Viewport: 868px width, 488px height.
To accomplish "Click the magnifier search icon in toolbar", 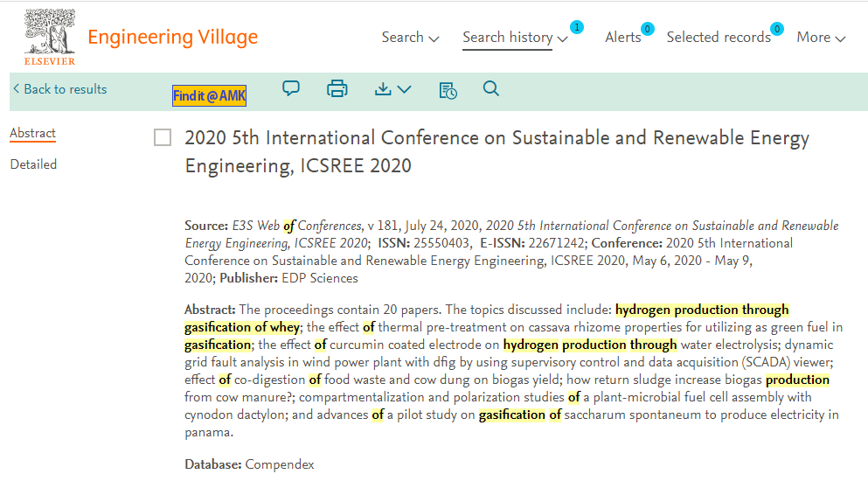I will pos(491,88).
